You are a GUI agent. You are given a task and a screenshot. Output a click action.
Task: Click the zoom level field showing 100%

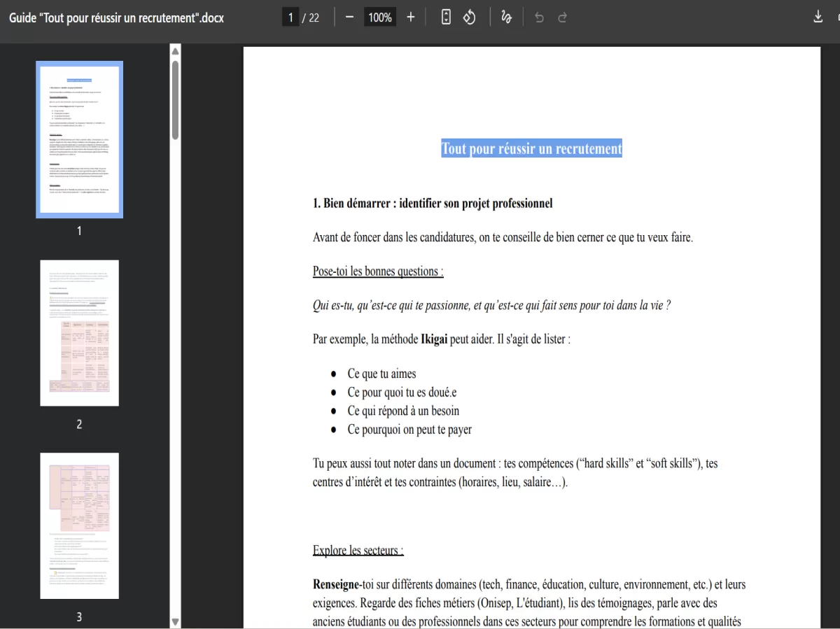379,17
